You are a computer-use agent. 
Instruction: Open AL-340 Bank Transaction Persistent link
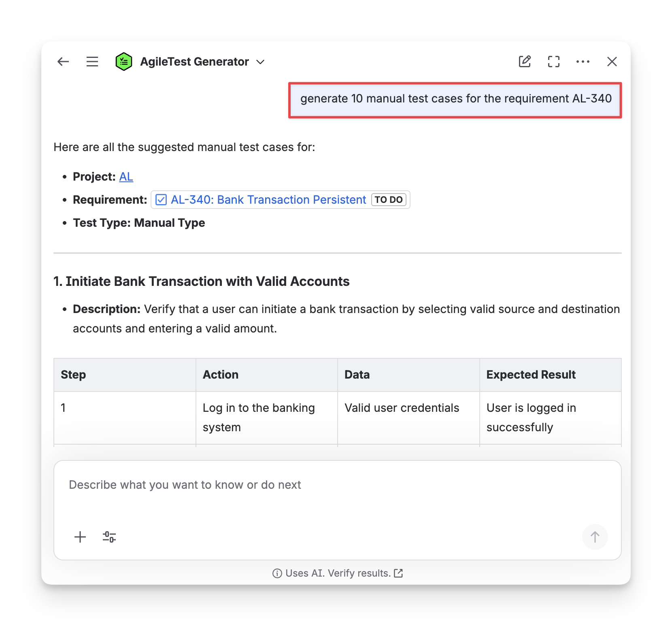[x=268, y=200]
